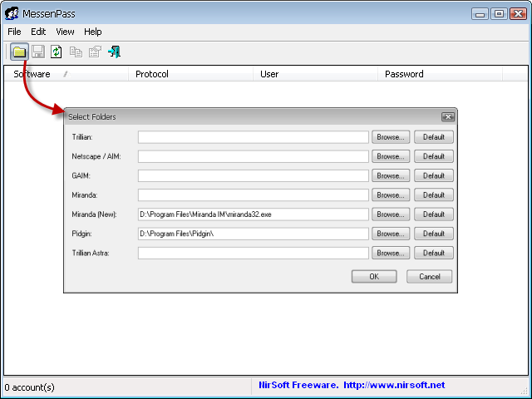
Task: Reset Pidgin folder to Default
Action: pyautogui.click(x=434, y=234)
